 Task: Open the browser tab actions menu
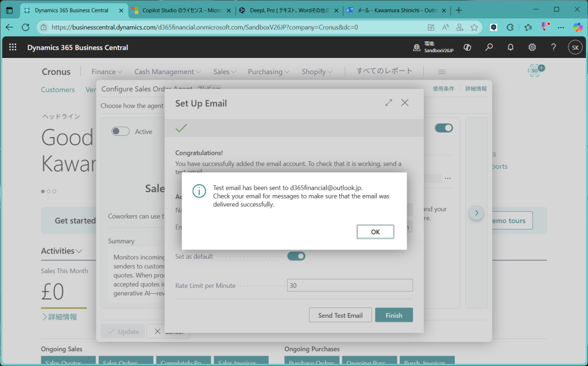[x=9, y=10]
